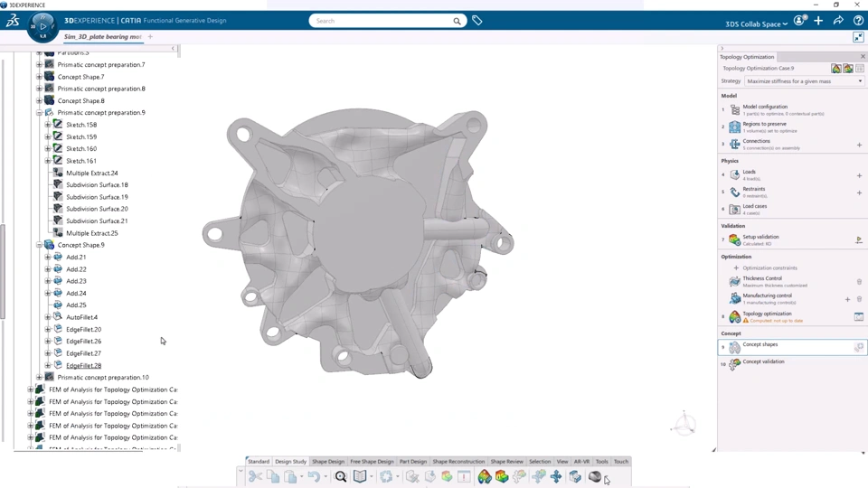Open the help question mark icon
This screenshot has width=868, height=488.
coord(859,21)
